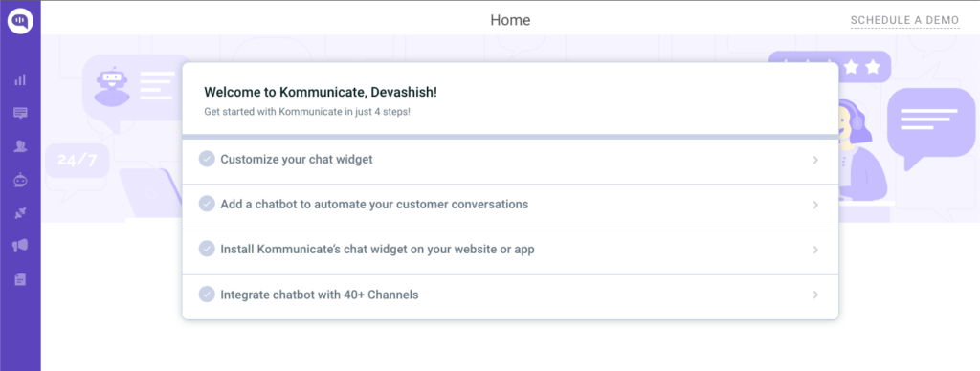This screenshot has width=980, height=371.
Task: Open 'Install Kommunicate's chat widget on your website or app'
Action: tap(510, 251)
